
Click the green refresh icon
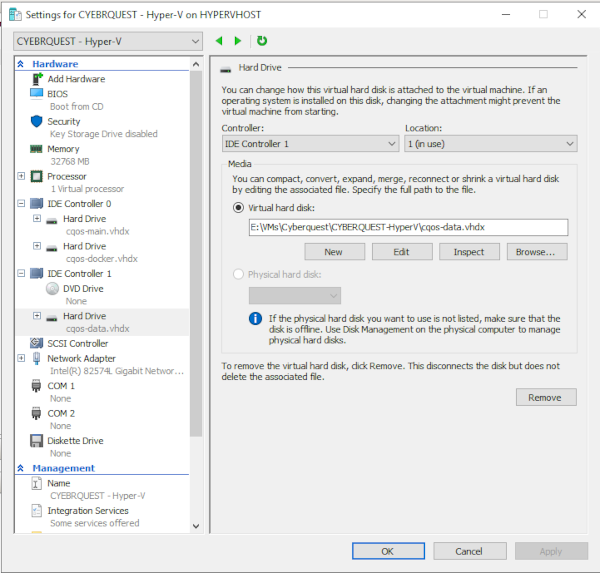point(262,41)
